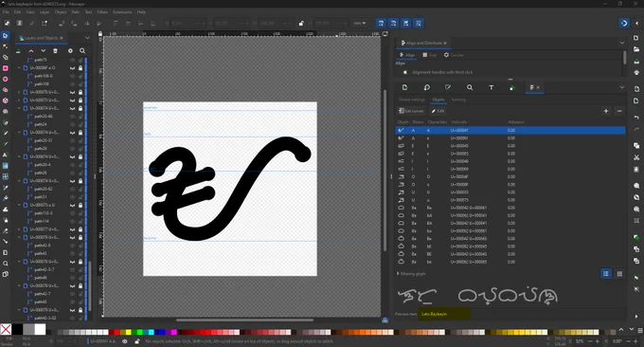
Task: Click the canvas horizontal scrollbar
Action: tap(244, 320)
